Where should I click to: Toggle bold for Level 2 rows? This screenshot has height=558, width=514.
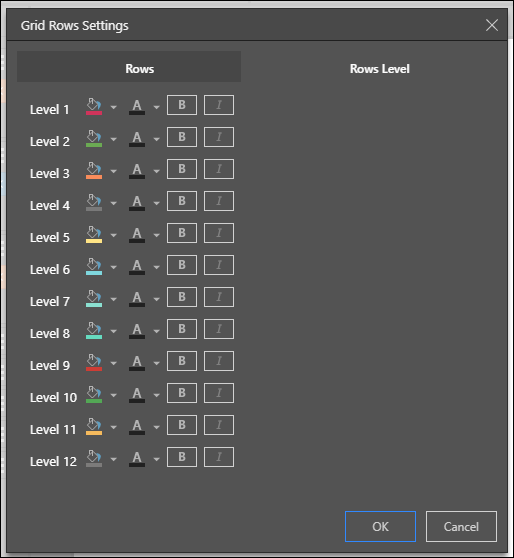click(182, 137)
